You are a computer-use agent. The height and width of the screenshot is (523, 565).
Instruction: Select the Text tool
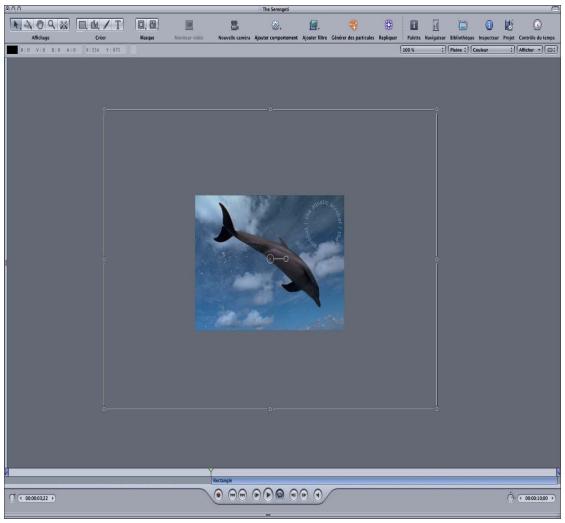click(x=118, y=25)
